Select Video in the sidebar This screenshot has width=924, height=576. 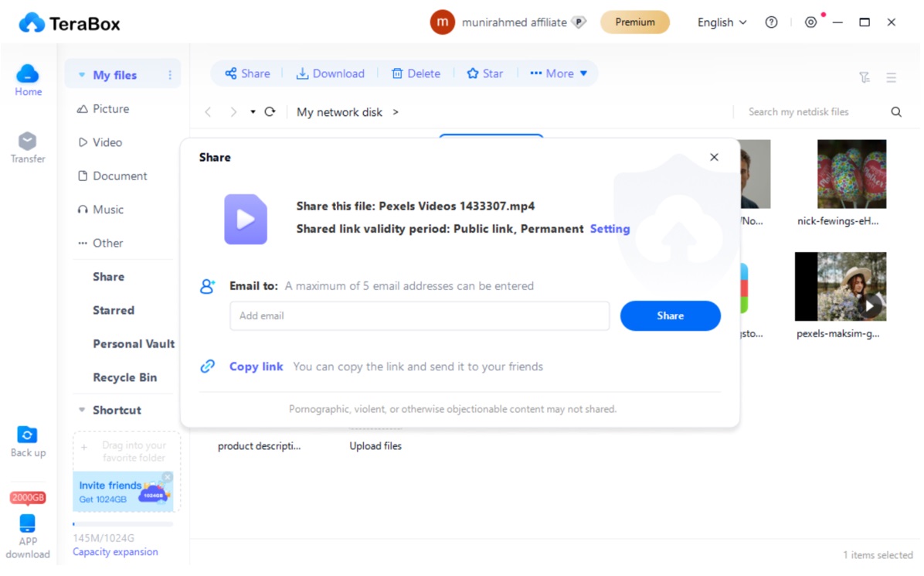[x=100, y=143]
